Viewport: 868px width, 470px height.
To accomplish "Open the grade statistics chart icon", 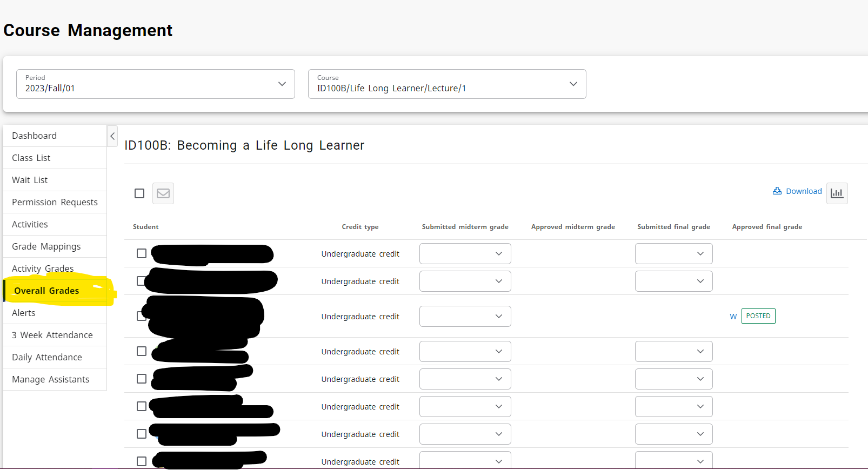I will [x=837, y=193].
